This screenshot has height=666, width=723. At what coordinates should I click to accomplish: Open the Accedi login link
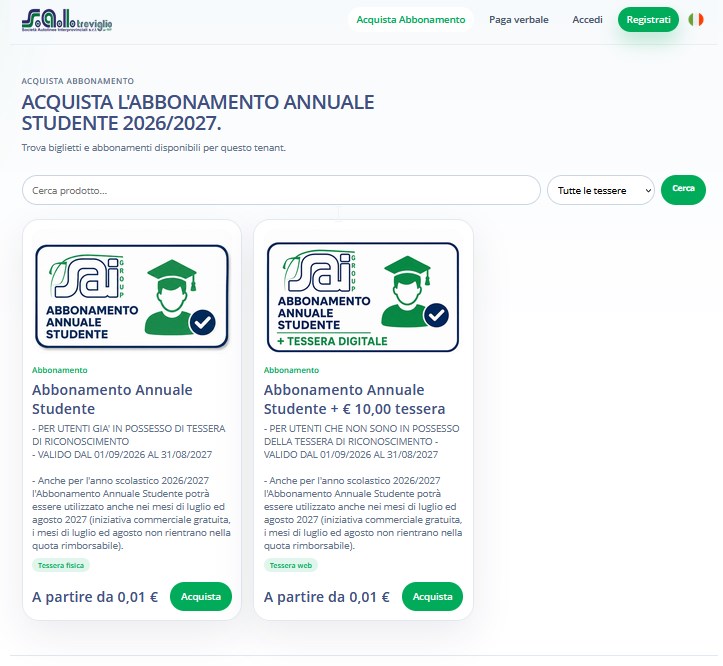(x=587, y=19)
